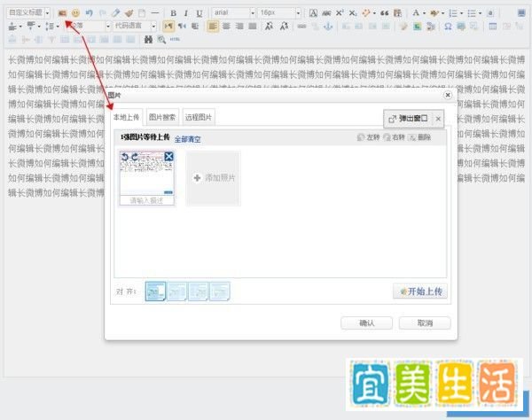Click the insert image toolbar icon
Viewport: 532px width, 420px height.
[x=62, y=13]
